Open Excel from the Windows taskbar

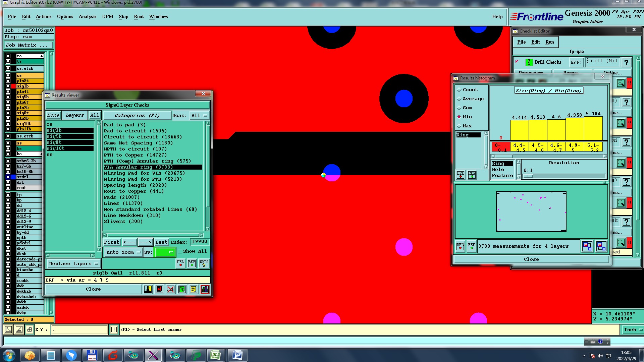click(x=216, y=355)
